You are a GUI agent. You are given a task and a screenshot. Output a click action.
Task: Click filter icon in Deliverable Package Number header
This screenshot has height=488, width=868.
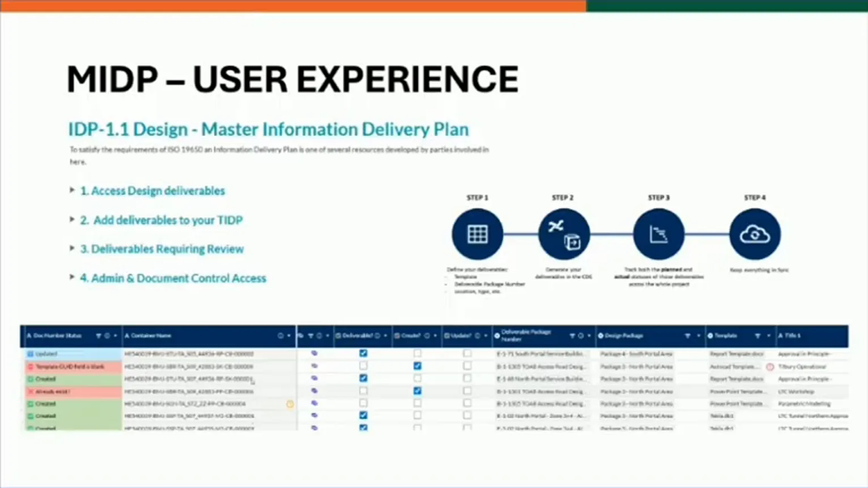click(572, 336)
